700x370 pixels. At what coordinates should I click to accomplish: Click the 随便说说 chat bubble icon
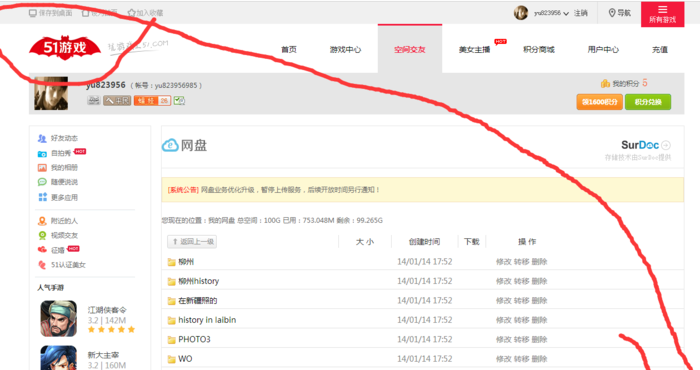click(x=42, y=182)
